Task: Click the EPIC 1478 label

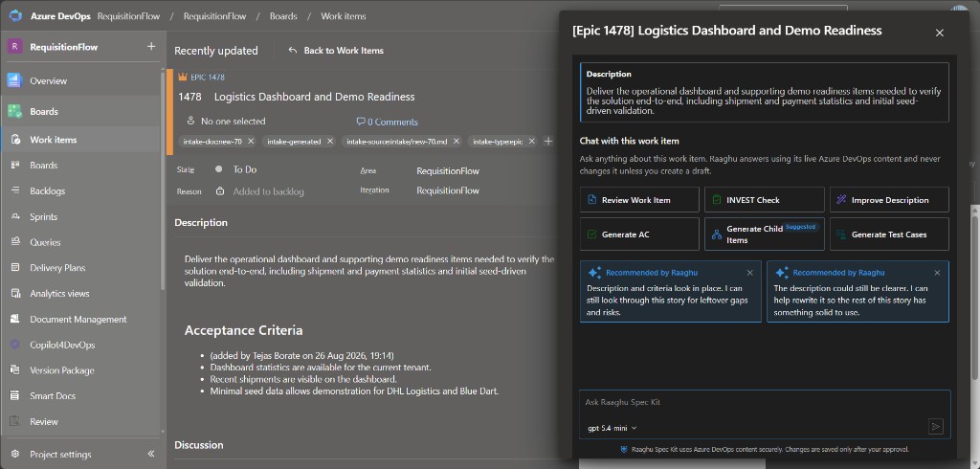Action: (x=207, y=78)
